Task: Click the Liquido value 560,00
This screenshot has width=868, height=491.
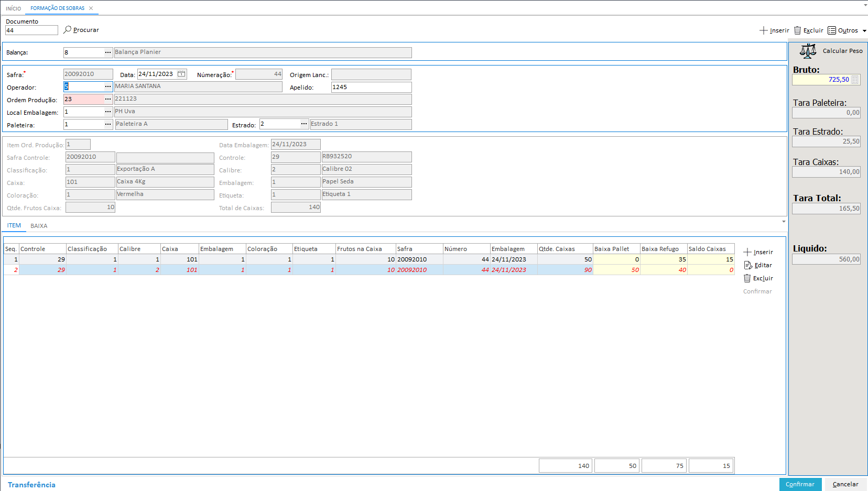Action: [826, 259]
